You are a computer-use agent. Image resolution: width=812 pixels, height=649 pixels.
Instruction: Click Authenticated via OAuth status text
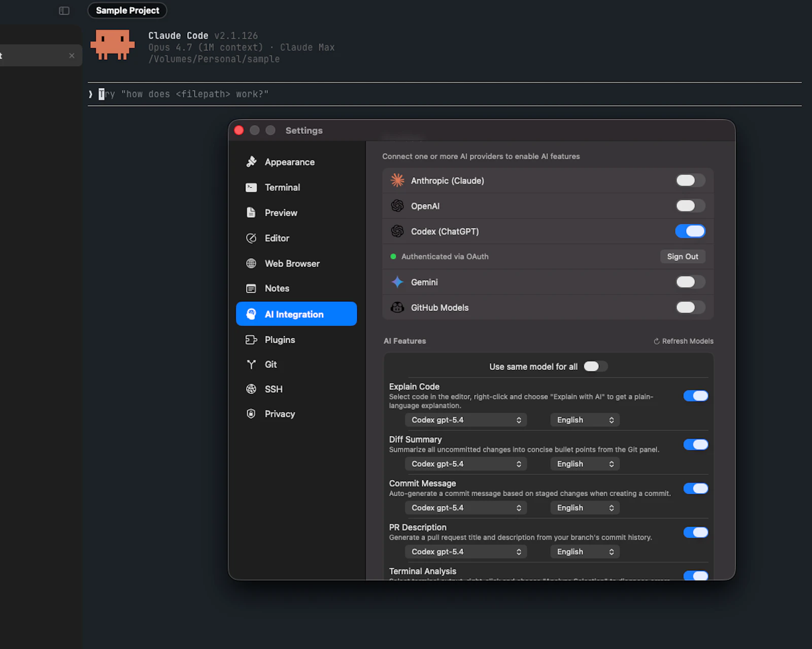point(445,256)
